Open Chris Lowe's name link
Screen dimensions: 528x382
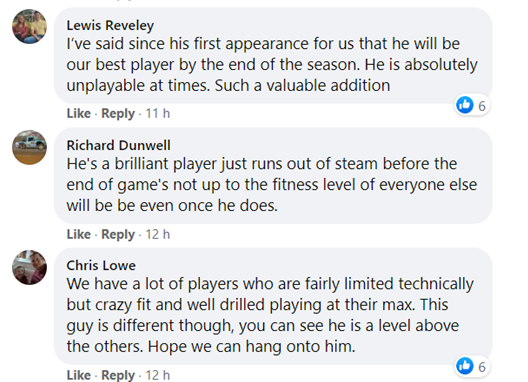(x=101, y=265)
